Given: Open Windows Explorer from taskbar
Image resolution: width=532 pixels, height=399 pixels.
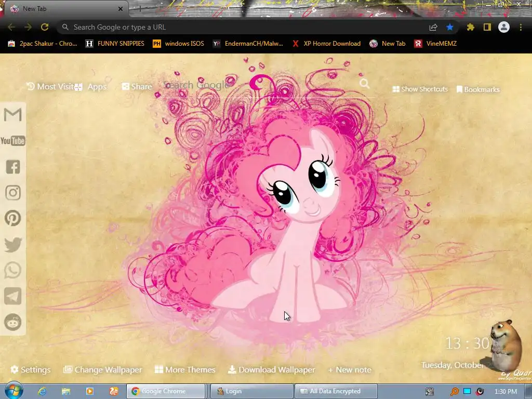Looking at the screenshot, I should pos(66,391).
